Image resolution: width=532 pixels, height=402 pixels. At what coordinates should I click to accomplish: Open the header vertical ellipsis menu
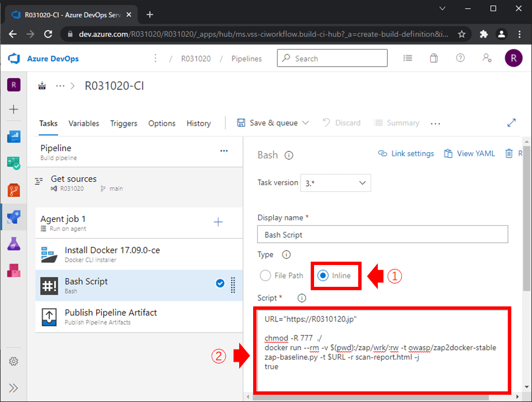coord(155,58)
